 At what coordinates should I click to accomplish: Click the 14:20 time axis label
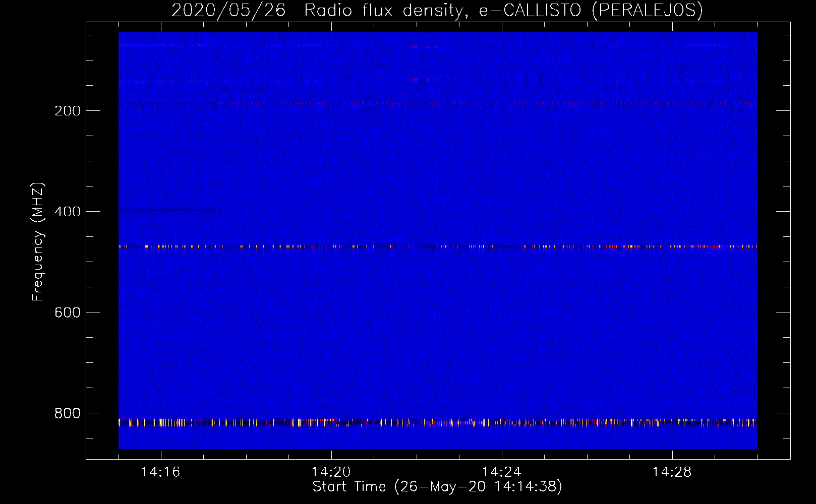click(x=331, y=472)
